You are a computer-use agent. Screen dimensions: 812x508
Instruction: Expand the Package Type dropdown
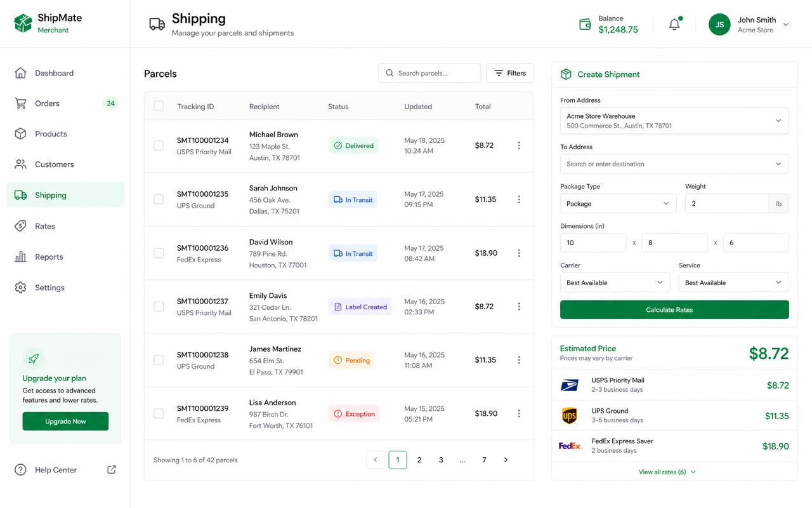(x=619, y=203)
